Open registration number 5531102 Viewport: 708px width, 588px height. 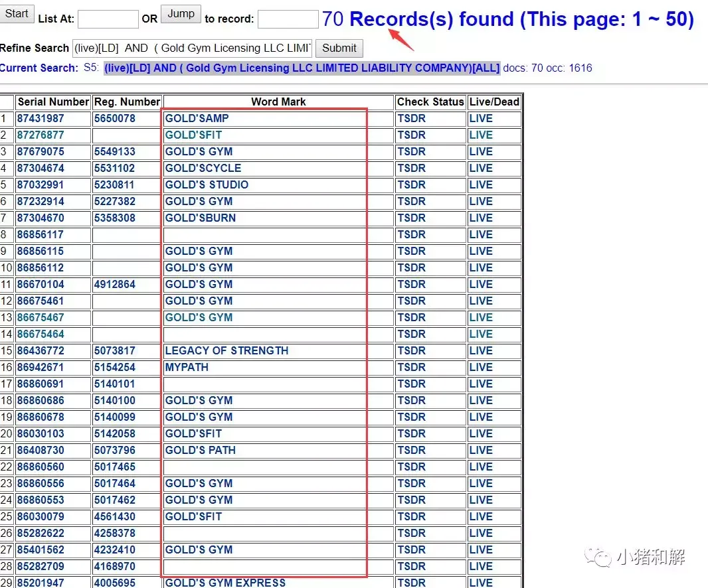pos(115,169)
